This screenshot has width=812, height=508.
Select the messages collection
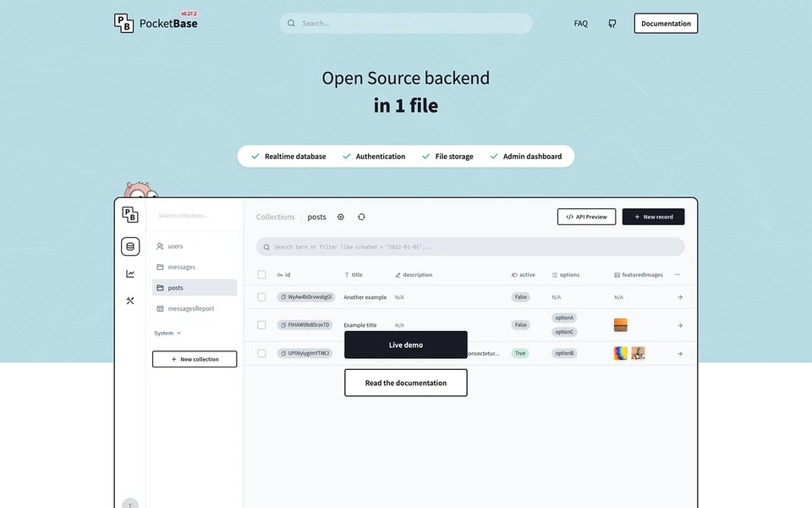click(x=195, y=267)
